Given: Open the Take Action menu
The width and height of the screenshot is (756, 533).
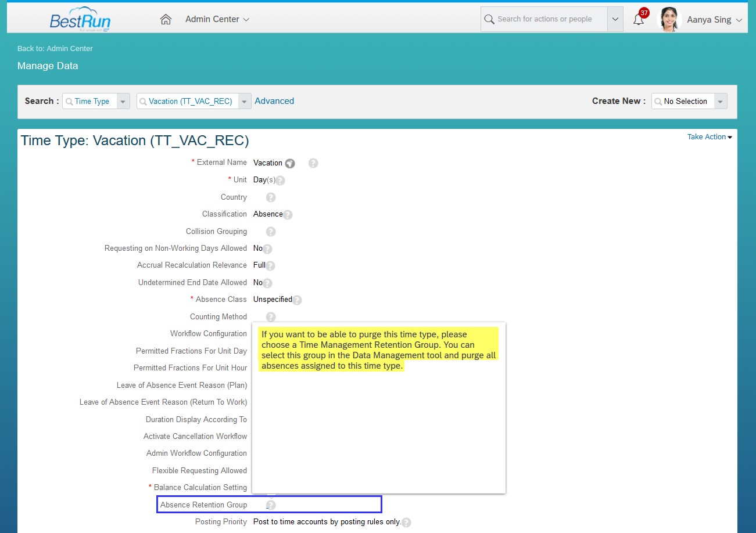Looking at the screenshot, I should [710, 137].
